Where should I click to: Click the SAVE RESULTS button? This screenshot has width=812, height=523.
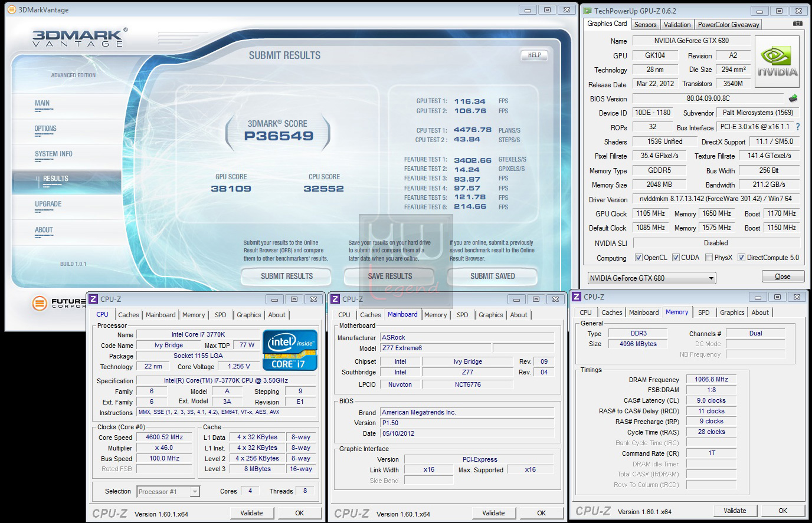click(x=389, y=276)
